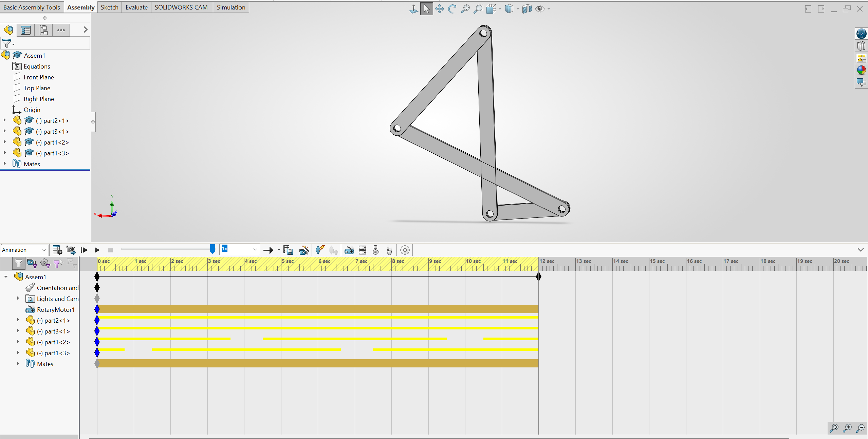Screen dimensions: 868x439
Task: Switch to the SOLIDWORKS CAM tab
Action: tap(181, 7)
